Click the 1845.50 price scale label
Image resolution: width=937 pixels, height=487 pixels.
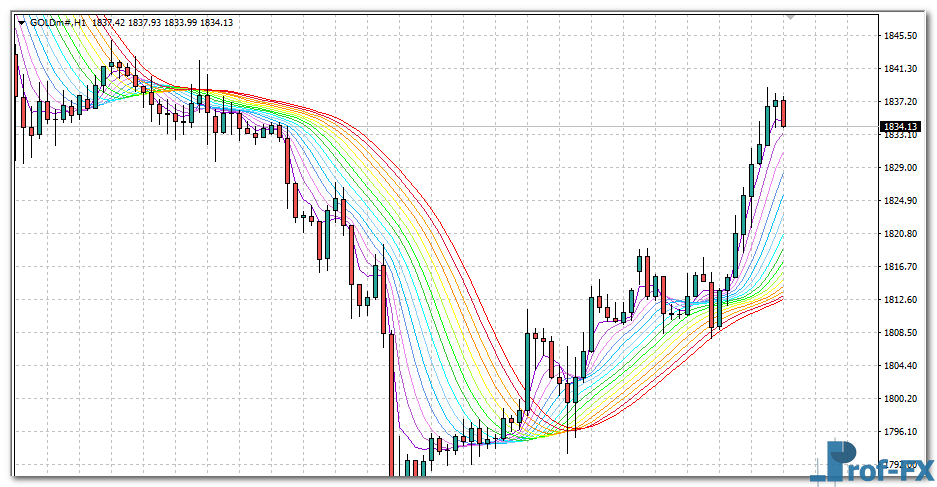900,36
